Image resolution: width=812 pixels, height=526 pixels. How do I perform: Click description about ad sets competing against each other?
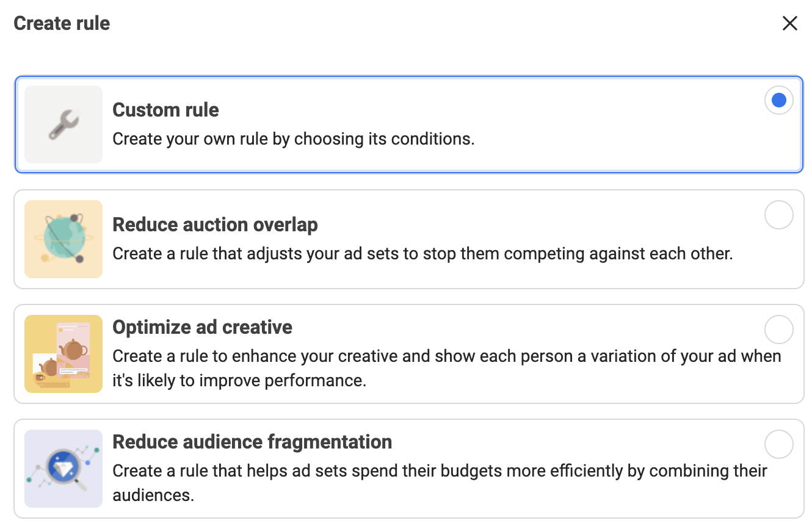coord(422,254)
